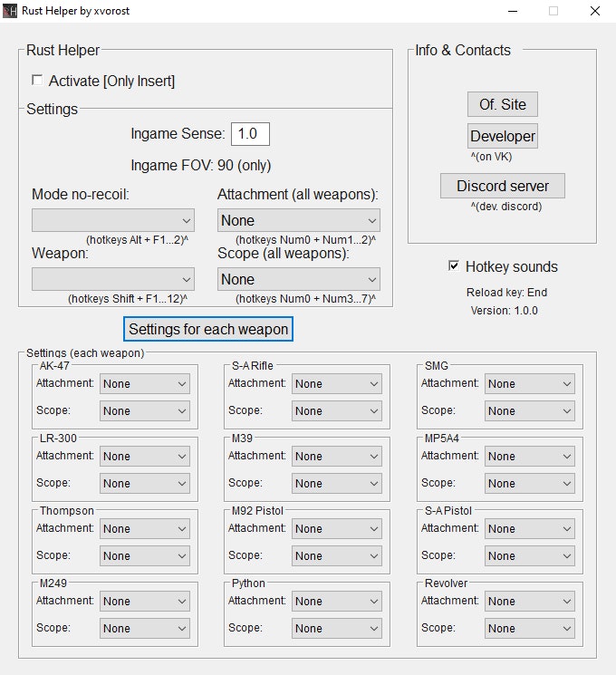The image size is (616, 675).
Task: Enable the Activate [Only Insert] checkbox
Action: 37,81
